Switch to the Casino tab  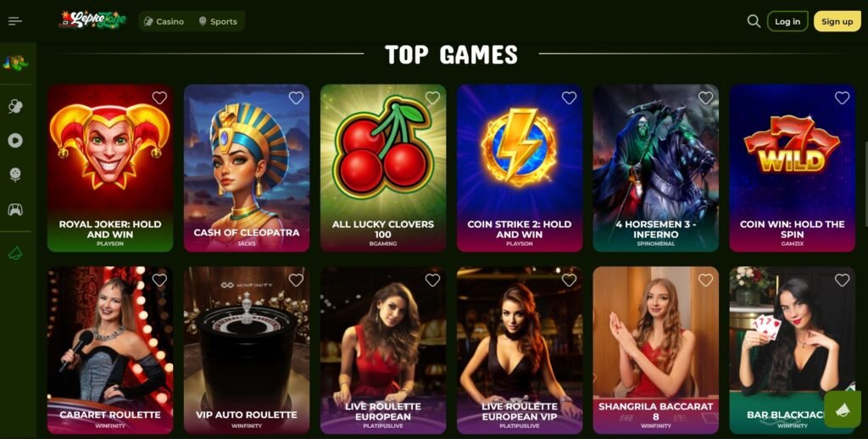[164, 21]
